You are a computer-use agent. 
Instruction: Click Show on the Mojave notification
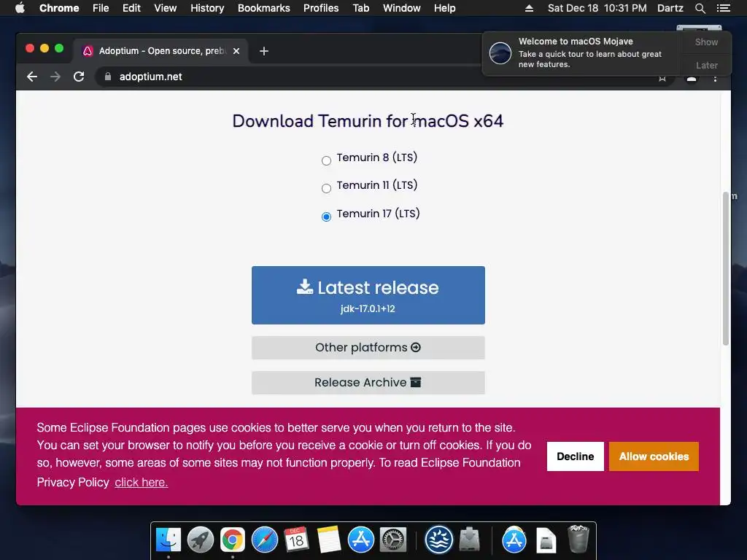pyautogui.click(x=706, y=42)
